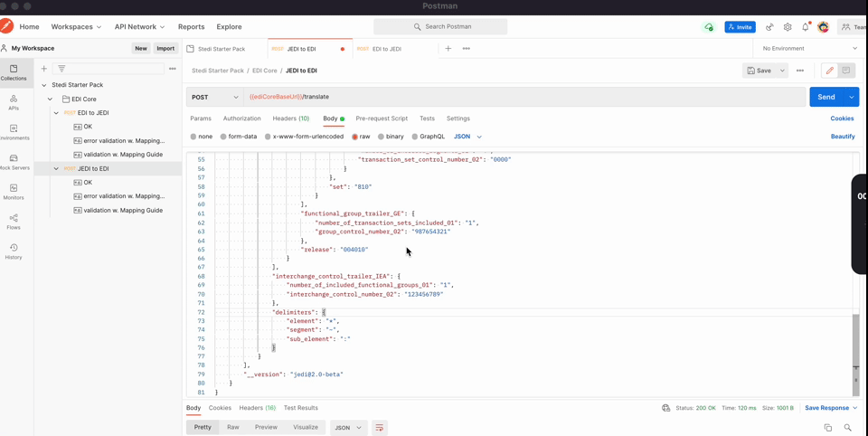
Task: Switch to the Tests tab
Action: click(x=427, y=118)
